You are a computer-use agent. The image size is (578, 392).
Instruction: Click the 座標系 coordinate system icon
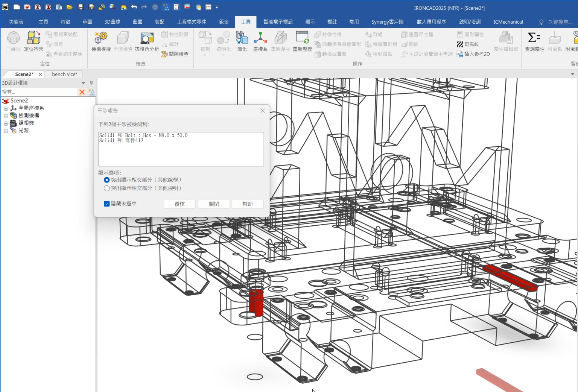[x=260, y=41]
